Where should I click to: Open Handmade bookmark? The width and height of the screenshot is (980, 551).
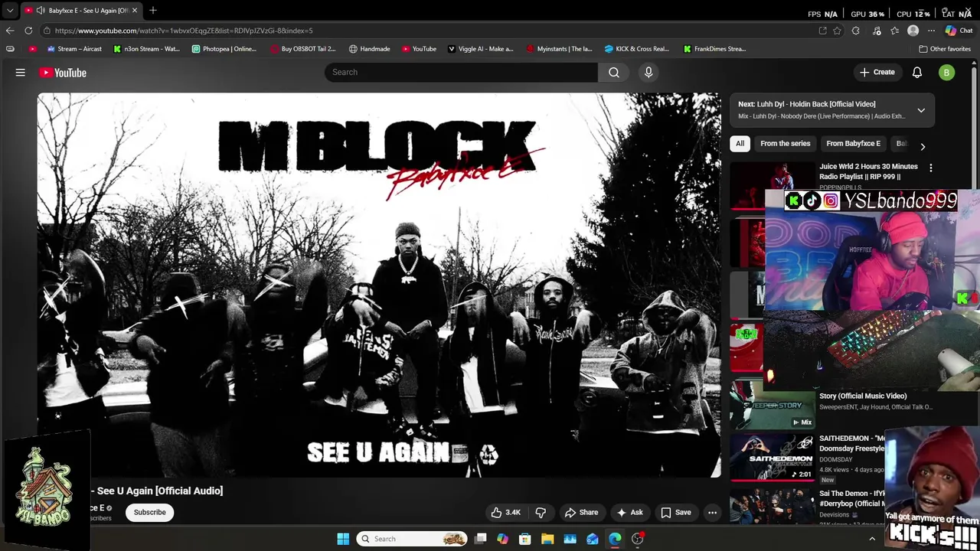click(369, 49)
